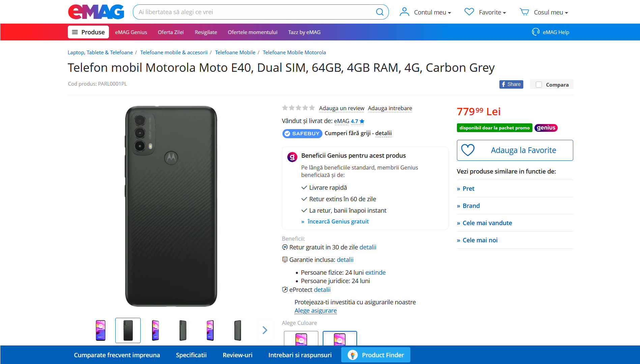Screen dimensions: 640x364
Task: Go to the Specificatii tab
Action: coord(191,355)
